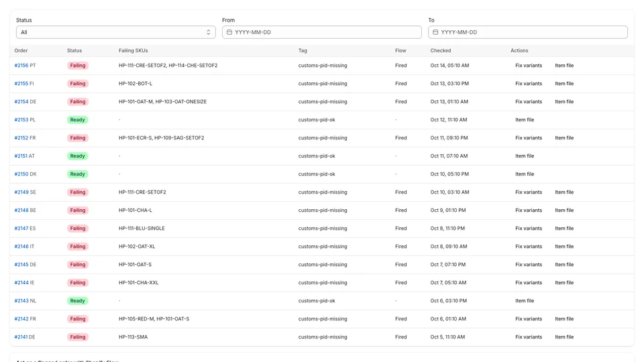Select SKU text HP-102-BOT-L
This screenshot has height=362, width=644.
coord(136,83)
